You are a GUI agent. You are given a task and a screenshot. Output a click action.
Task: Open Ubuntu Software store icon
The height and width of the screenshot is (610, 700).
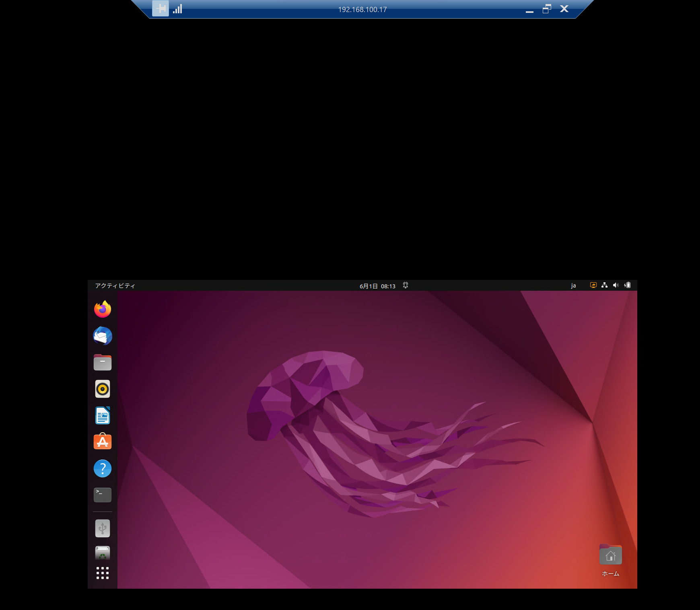tap(103, 442)
